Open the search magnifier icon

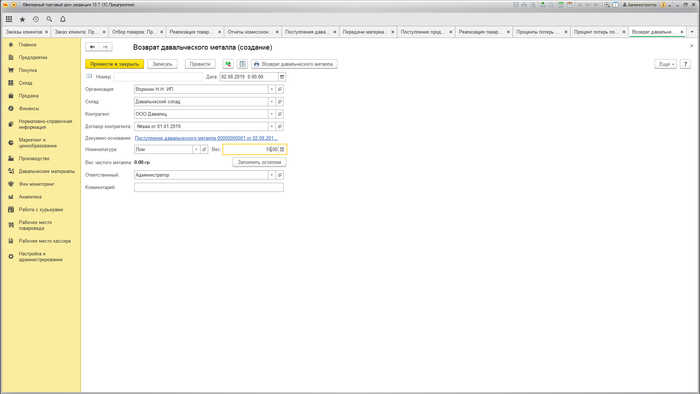tap(49, 19)
